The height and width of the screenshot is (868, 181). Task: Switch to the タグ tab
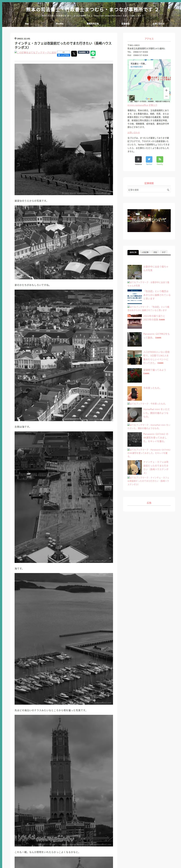pos(164,252)
